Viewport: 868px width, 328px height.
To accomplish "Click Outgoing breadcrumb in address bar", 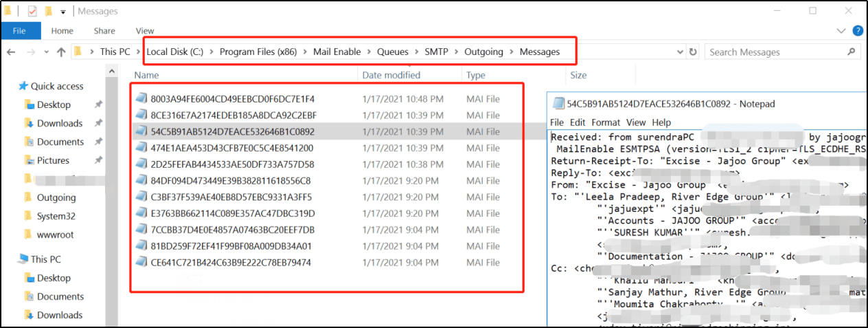I will click(484, 52).
